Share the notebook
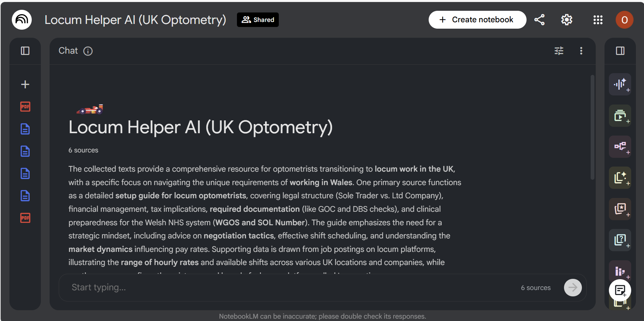 (540, 20)
